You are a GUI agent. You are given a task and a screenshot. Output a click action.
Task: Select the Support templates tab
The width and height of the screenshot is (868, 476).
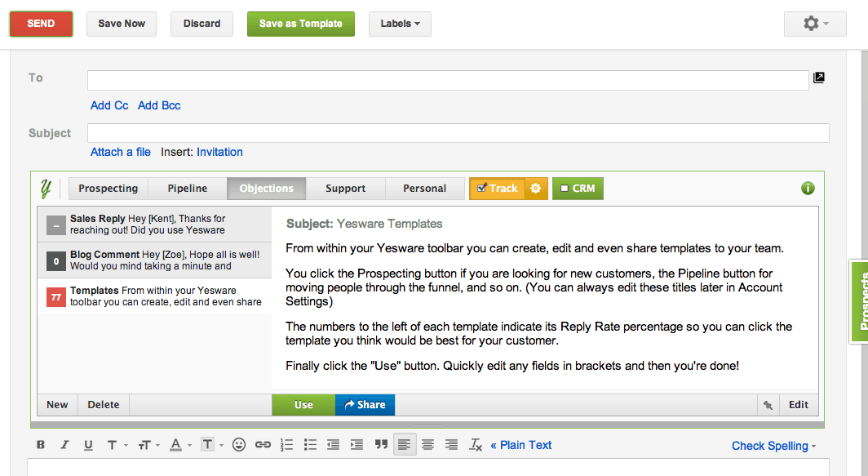click(345, 189)
